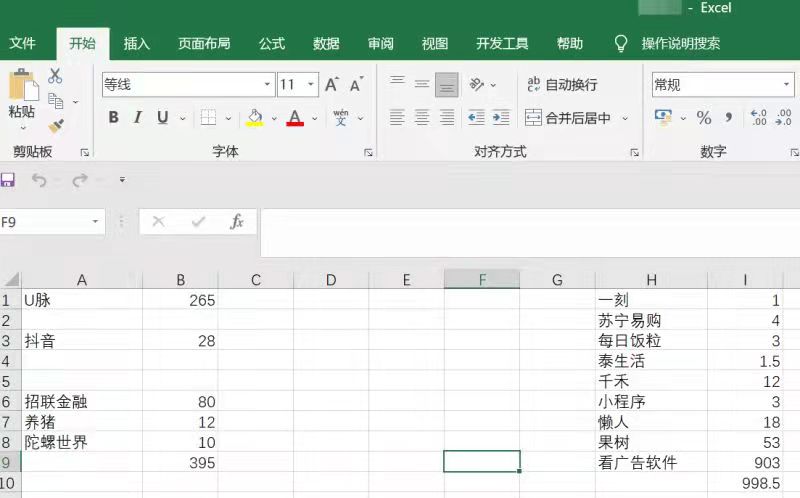Switch to 视图 view tab
Screen dimensions: 800x498
tap(435, 43)
